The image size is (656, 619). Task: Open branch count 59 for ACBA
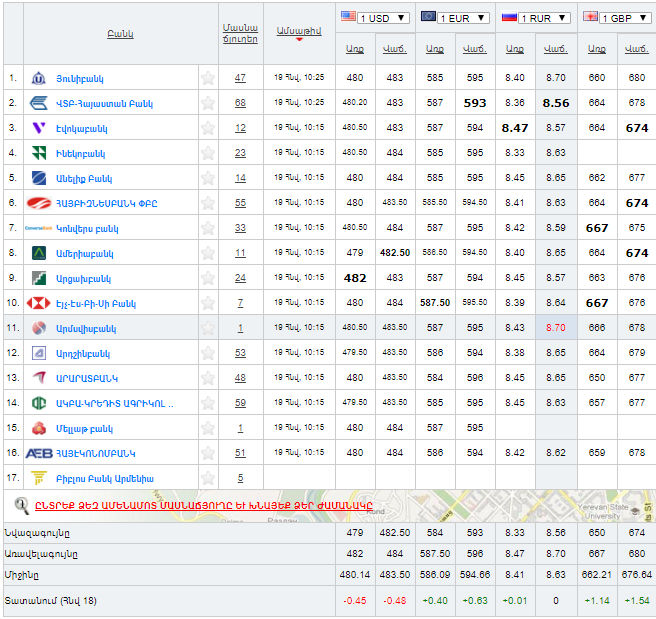(x=240, y=403)
